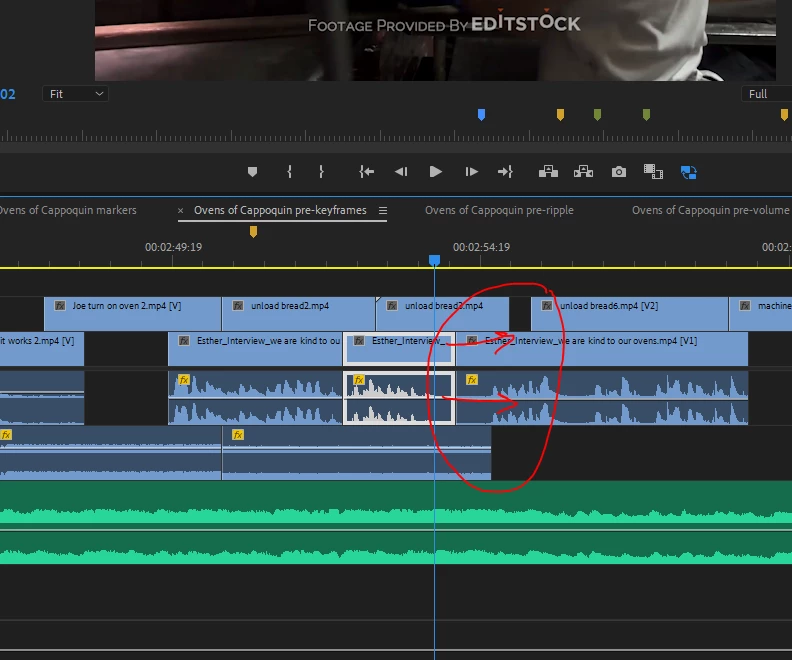792x660 pixels.
Task: Click the blue marker on monitor ruler
Action: pyautogui.click(x=481, y=115)
